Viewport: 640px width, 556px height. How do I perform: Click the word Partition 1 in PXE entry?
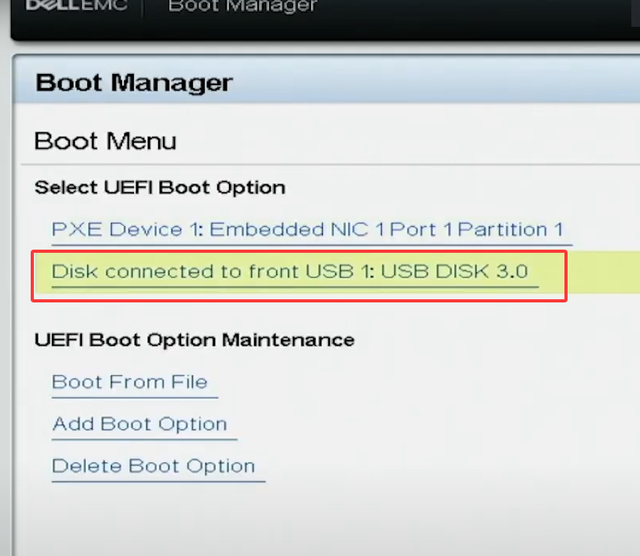(510, 229)
